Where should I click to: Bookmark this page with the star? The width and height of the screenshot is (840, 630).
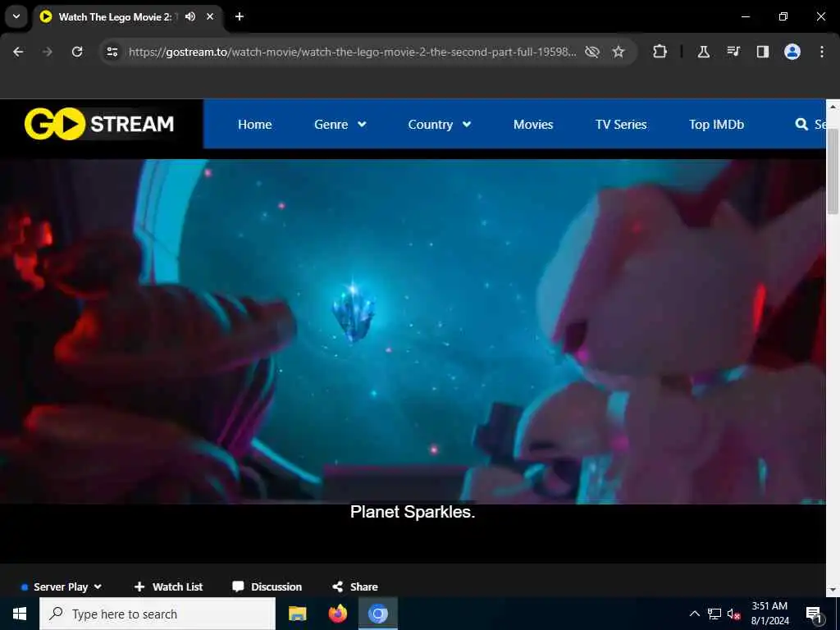[x=619, y=52]
